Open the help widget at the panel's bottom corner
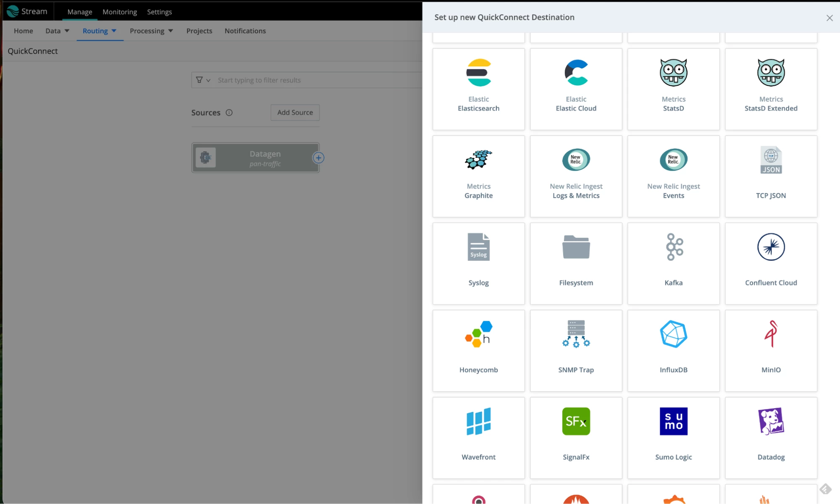 [x=825, y=489]
